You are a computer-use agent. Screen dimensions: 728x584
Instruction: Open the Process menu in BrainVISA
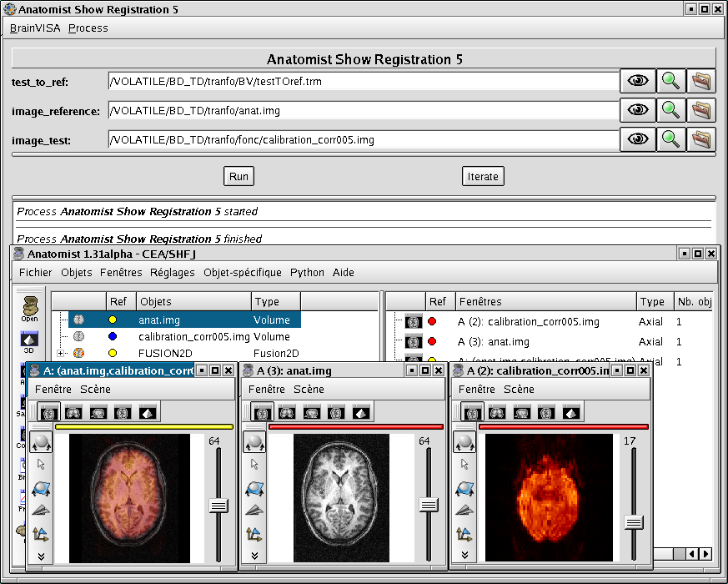click(88, 28)
